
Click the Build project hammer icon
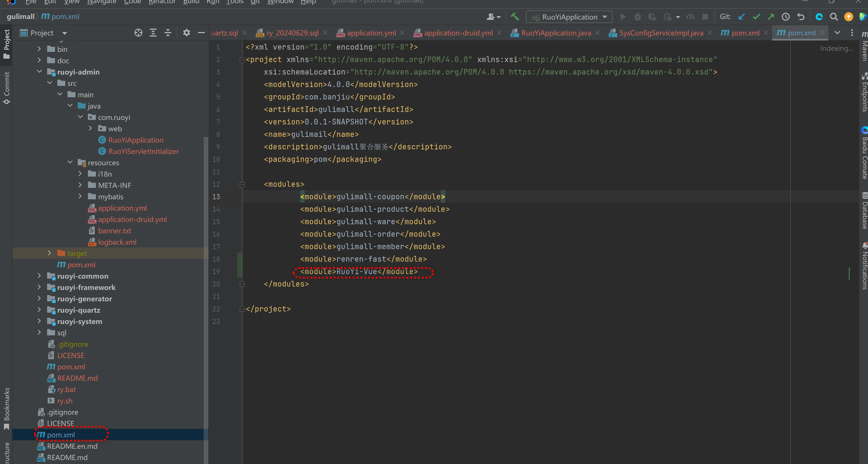[515, 16]
